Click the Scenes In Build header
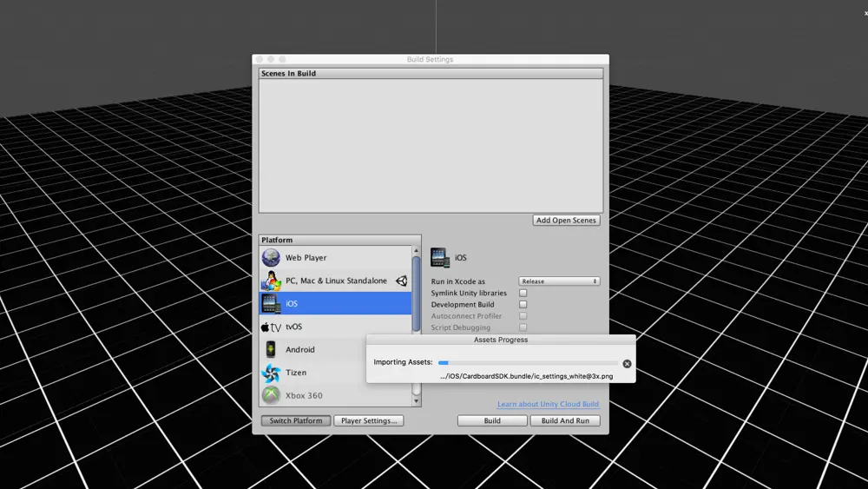868x489 pixels. tap(431, 73)
